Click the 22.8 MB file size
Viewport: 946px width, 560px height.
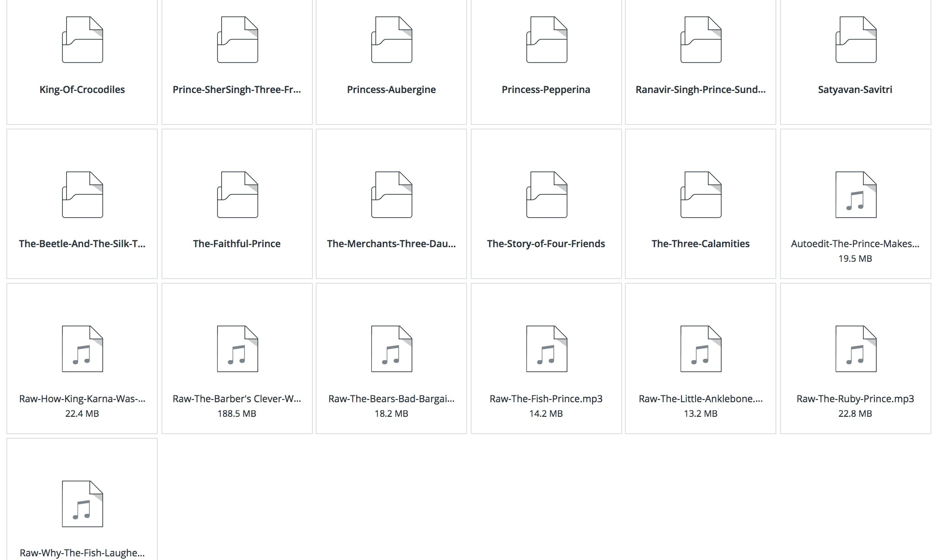(x=855, y=414)
